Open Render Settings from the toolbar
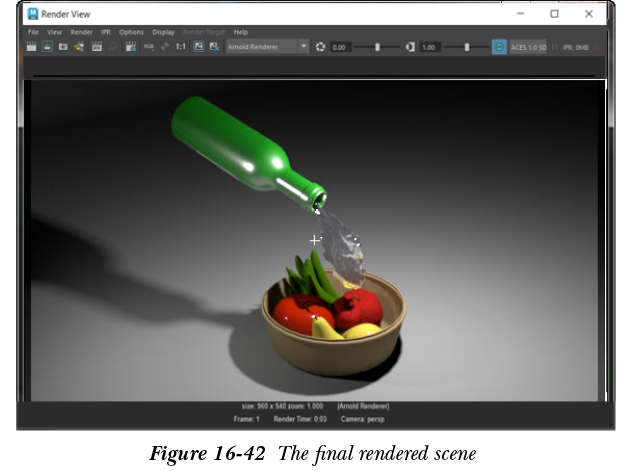 (130, 47)
